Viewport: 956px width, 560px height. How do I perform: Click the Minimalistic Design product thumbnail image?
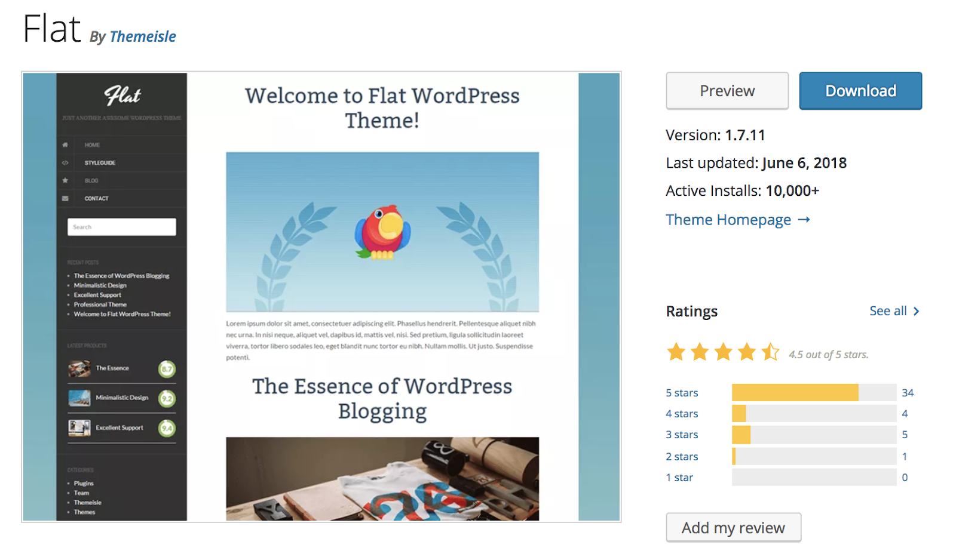point(79,398)
